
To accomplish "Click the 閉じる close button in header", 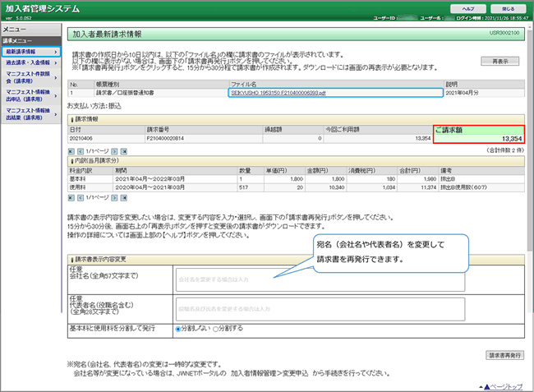I will coord(508,9).
